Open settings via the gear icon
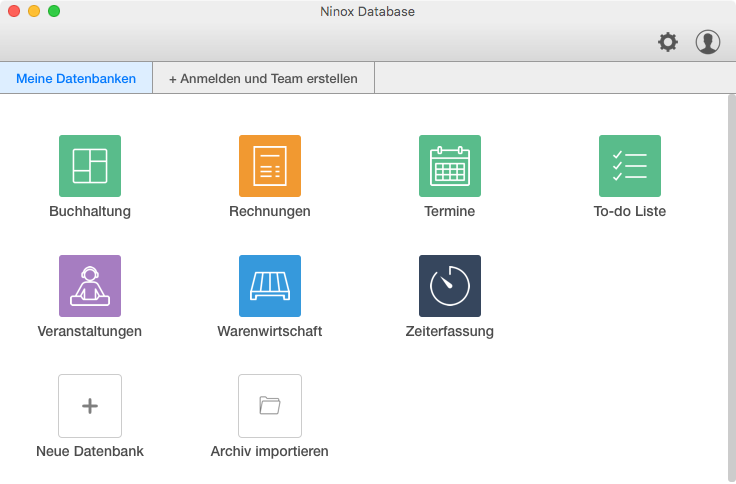 coord(667,42)
